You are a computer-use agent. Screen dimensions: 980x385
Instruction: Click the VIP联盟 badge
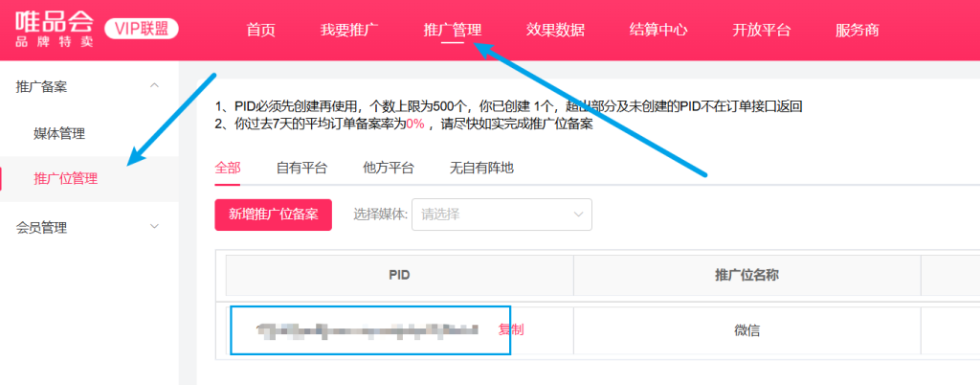tap(142, 29)
